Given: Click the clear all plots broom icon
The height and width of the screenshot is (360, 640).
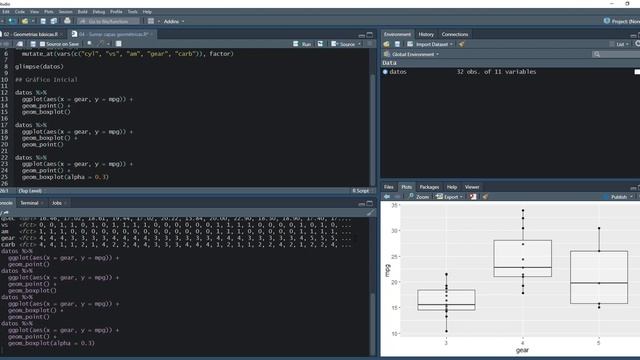Looking at the screenshot, I should (x=485, y=197).
